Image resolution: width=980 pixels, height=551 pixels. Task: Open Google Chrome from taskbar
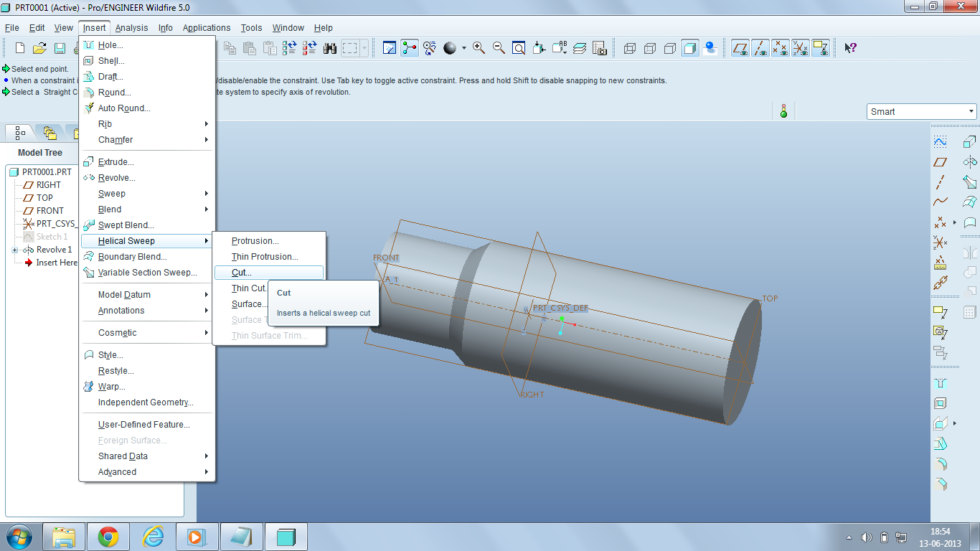point(108,537)
